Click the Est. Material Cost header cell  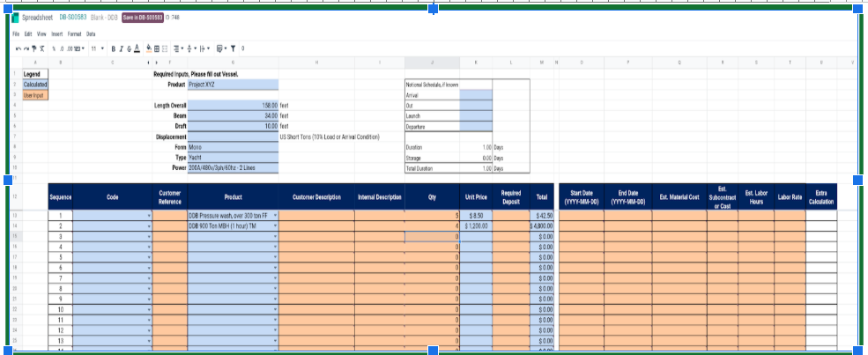679,196
